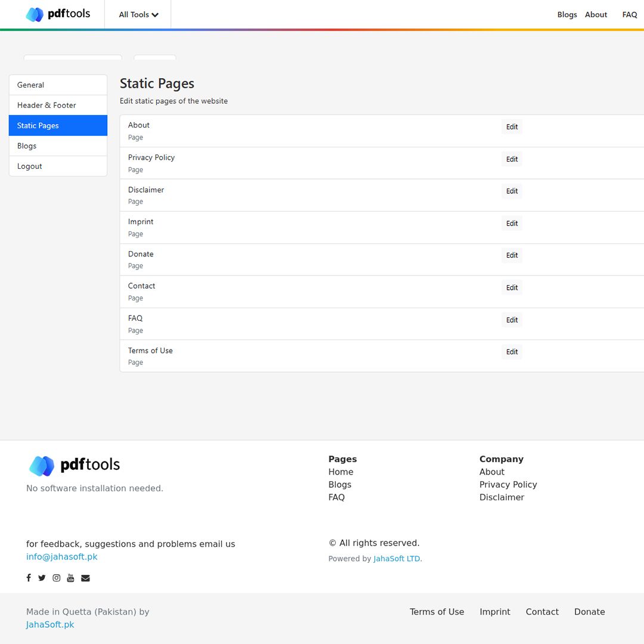Click the info@jahasoft.pk email link
644x644 pixels.
click(61, 557)
